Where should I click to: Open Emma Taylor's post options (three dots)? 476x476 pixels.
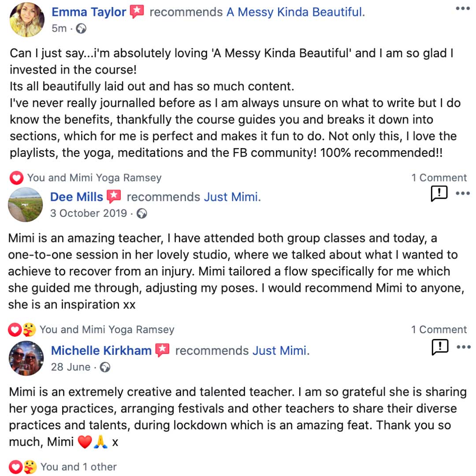point(463,8)
